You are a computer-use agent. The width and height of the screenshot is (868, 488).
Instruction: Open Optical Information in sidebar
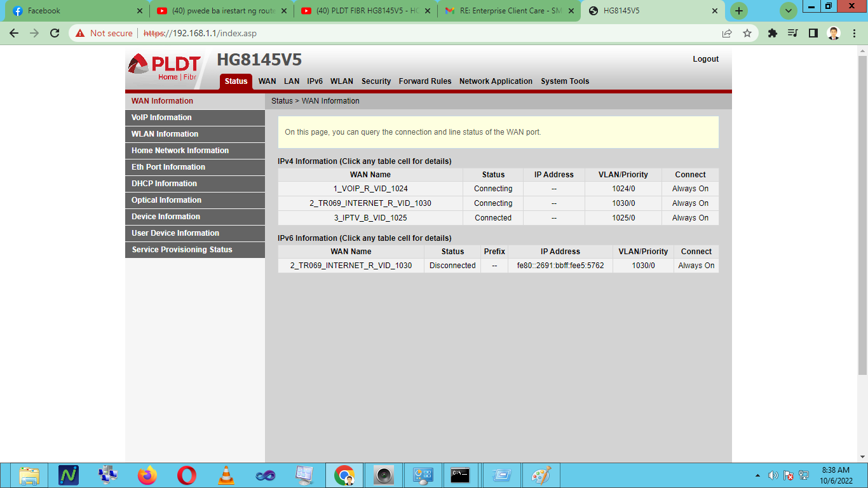point(166,200)
